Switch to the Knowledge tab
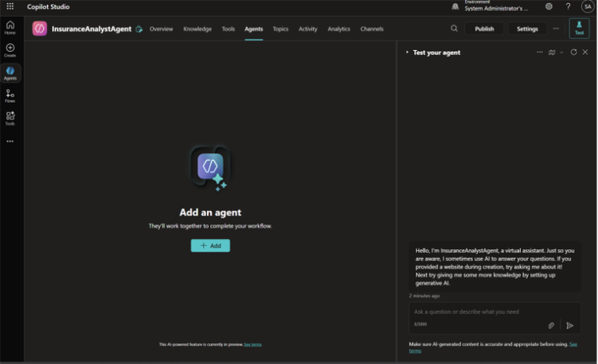Viewport: 598px width, 364px height. coord(197,29)
